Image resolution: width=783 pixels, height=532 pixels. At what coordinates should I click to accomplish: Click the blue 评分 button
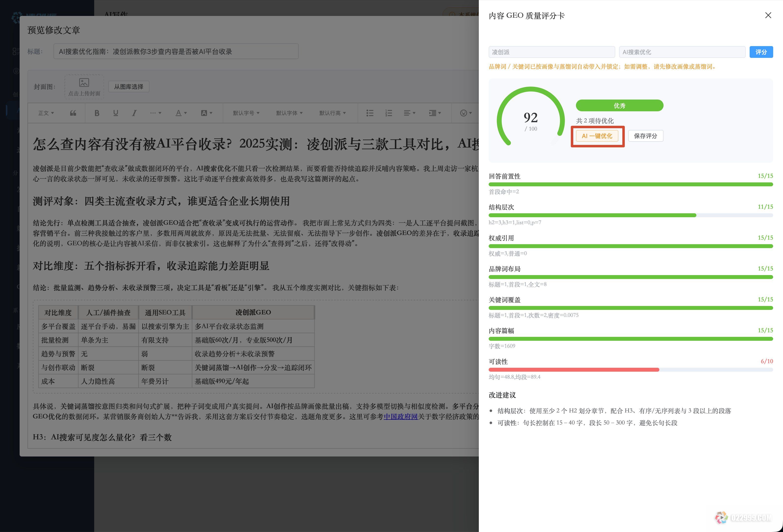761,52
